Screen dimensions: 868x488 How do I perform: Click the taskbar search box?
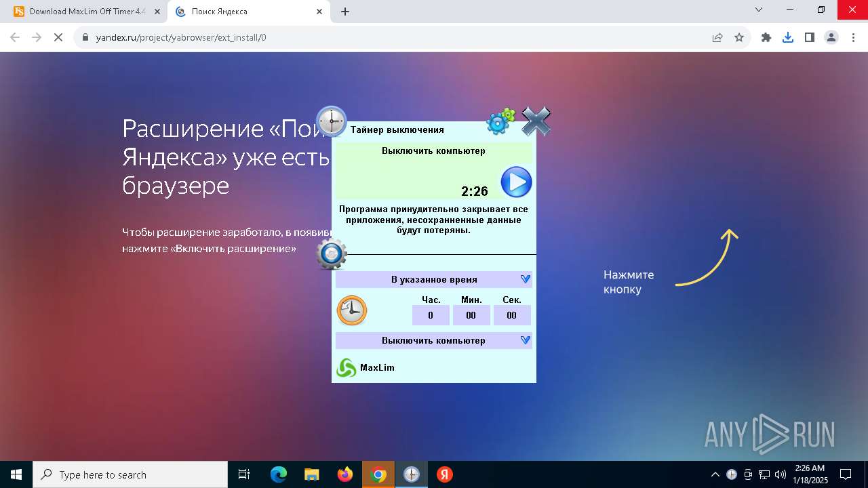[130, 474]
